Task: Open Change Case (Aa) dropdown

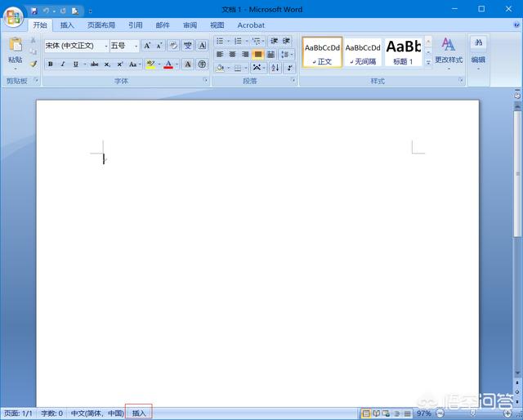Action: (x=134, y=64)
